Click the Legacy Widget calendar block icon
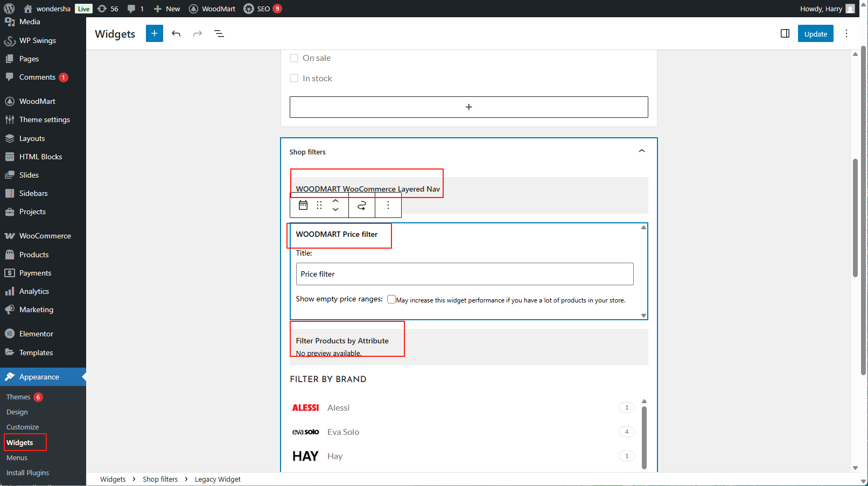Viewport: 868px width, 486px height. pos(303,205)
